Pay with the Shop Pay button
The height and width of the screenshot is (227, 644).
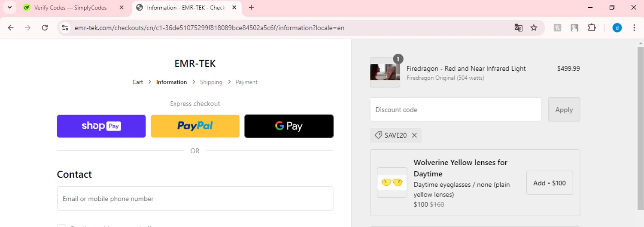[x=101, y=126]
